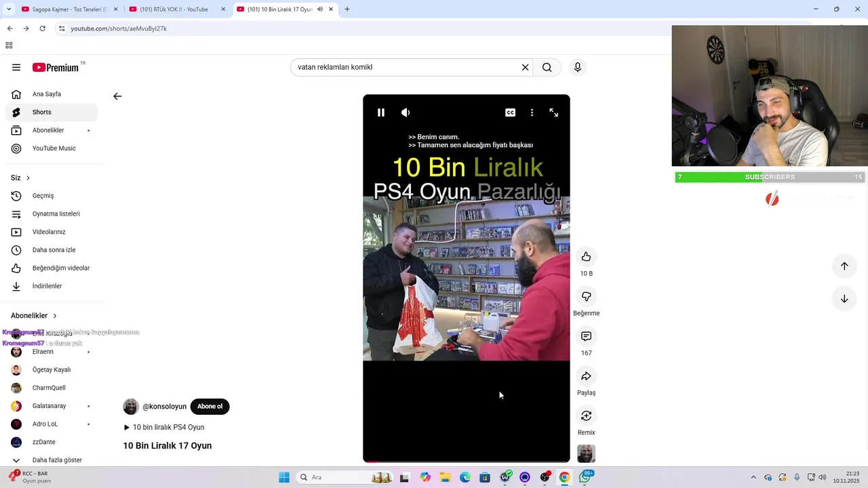
Task: Open three-dot more options in Shorts player
Action: 532,113
